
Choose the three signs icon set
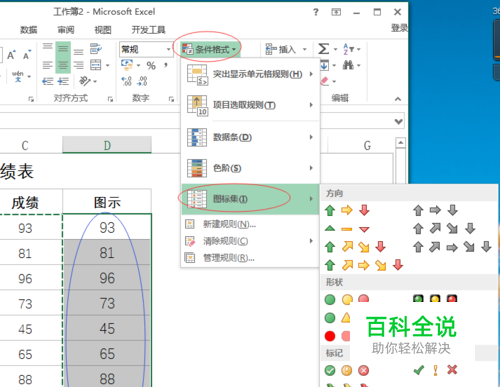coord(338,318)
